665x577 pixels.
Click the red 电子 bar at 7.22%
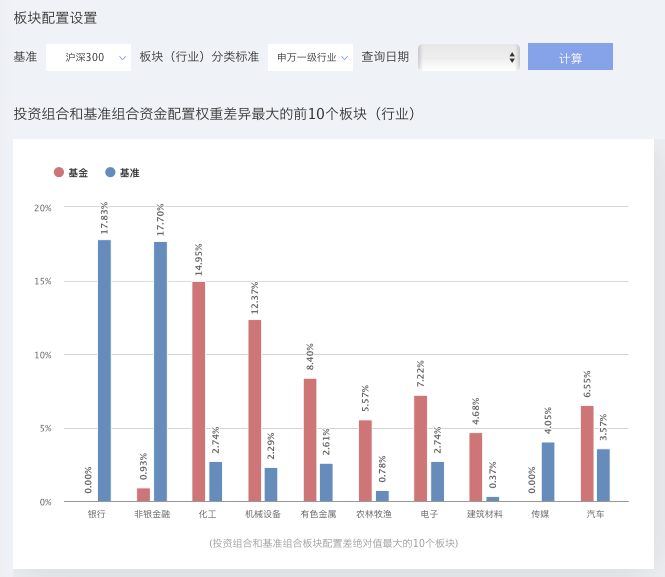420,449
